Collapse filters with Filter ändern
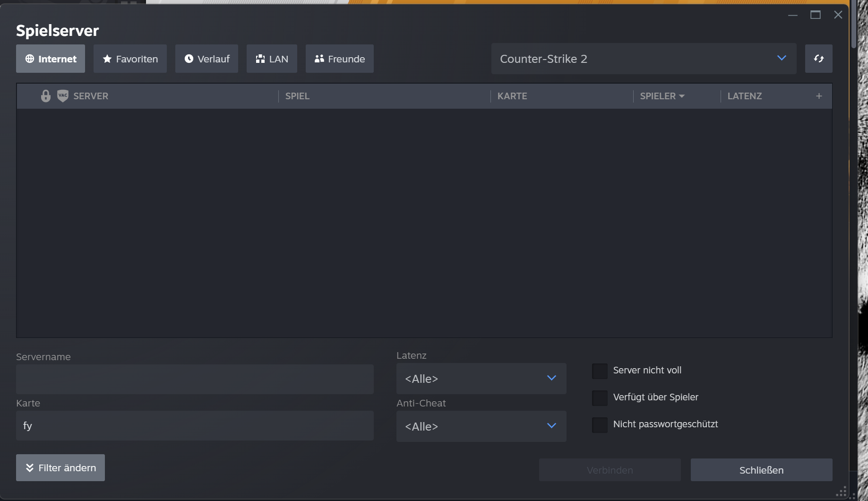 pos(60,467)
